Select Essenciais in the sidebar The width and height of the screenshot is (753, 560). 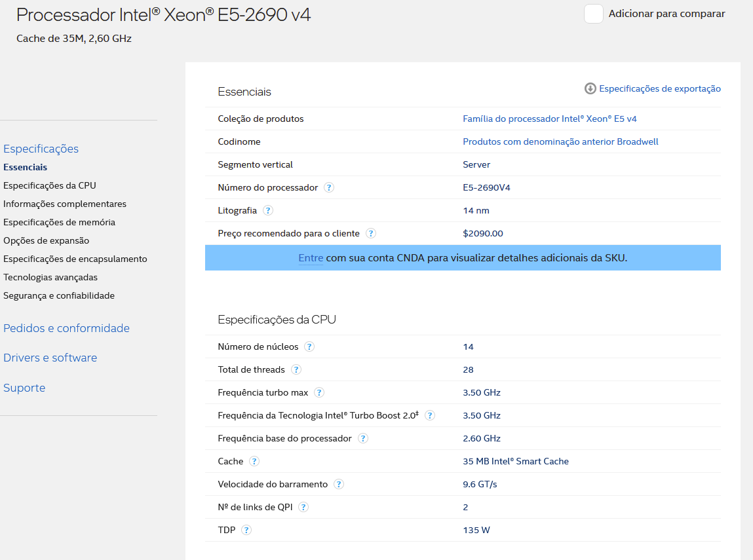point(26,167)
